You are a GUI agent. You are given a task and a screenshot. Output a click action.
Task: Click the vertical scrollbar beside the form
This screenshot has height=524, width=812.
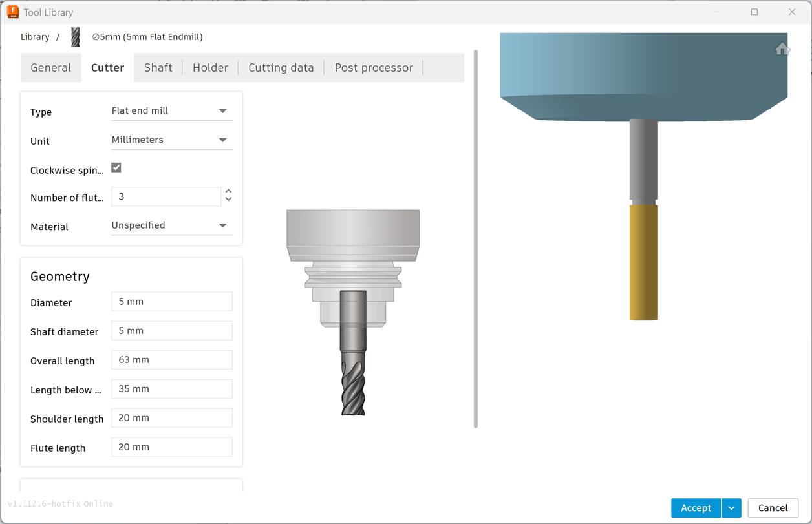[476, 258]
